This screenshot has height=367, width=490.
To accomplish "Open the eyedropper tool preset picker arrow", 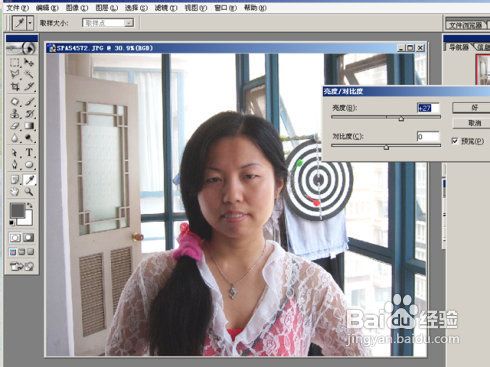I will pos(30,23).
